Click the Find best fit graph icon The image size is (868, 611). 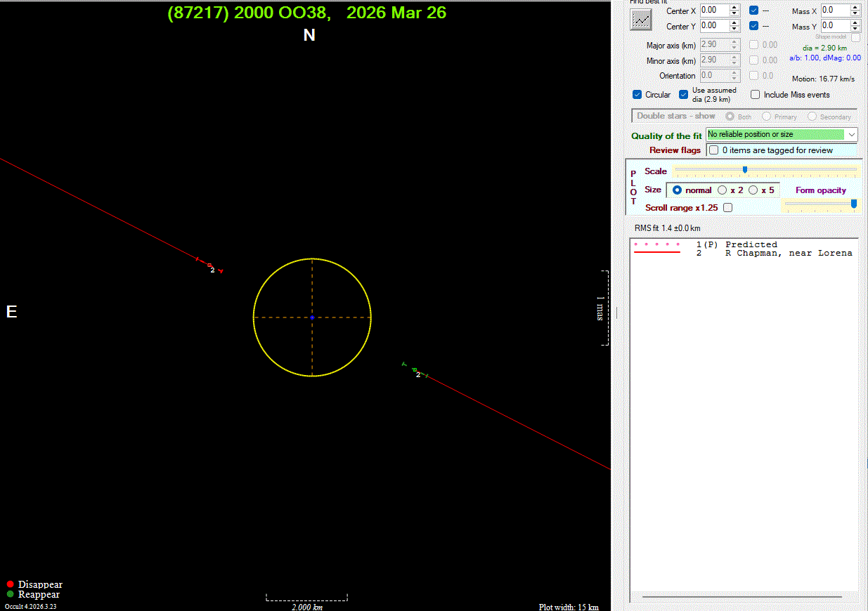point(640,20)
